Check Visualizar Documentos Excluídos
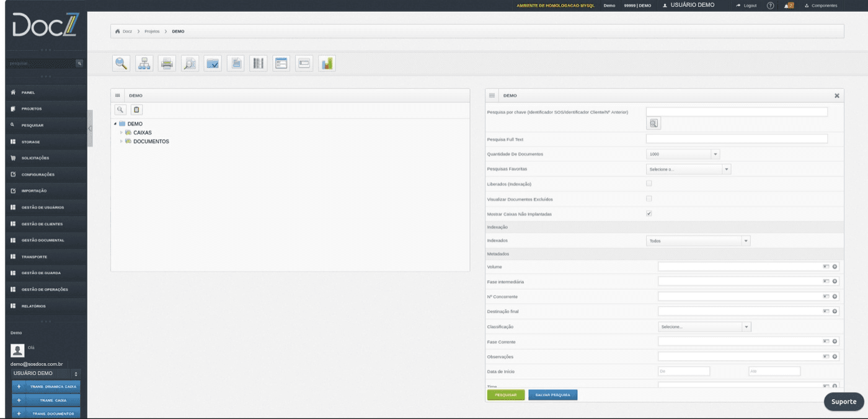This screenshot has width=868, height=419. (649, 198)
